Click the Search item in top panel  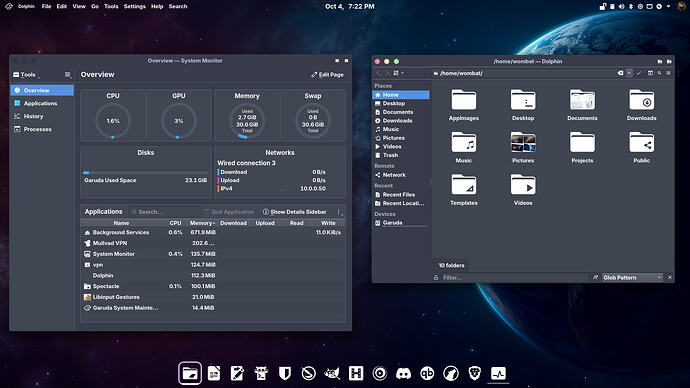point(178,6)
